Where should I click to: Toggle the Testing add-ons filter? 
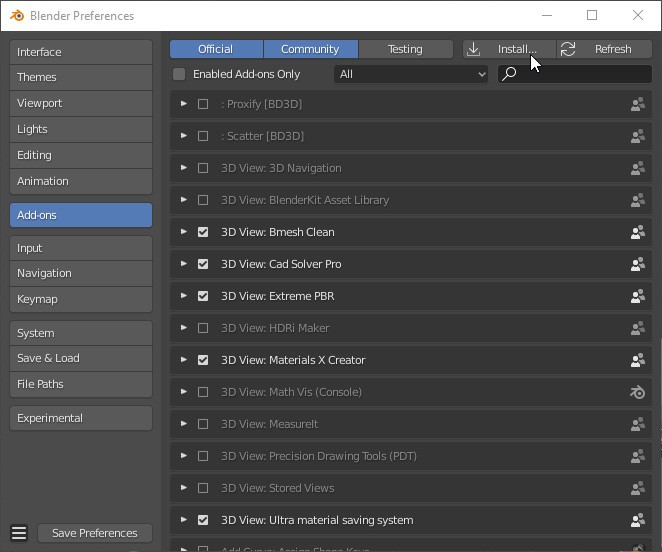click(x=406, y=49)
